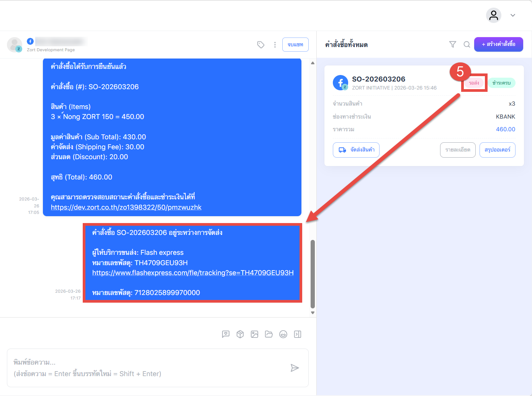This screenshot has height=396, width=532.
Task: Open order รายละเอียด details
Action: coord(458,150)
